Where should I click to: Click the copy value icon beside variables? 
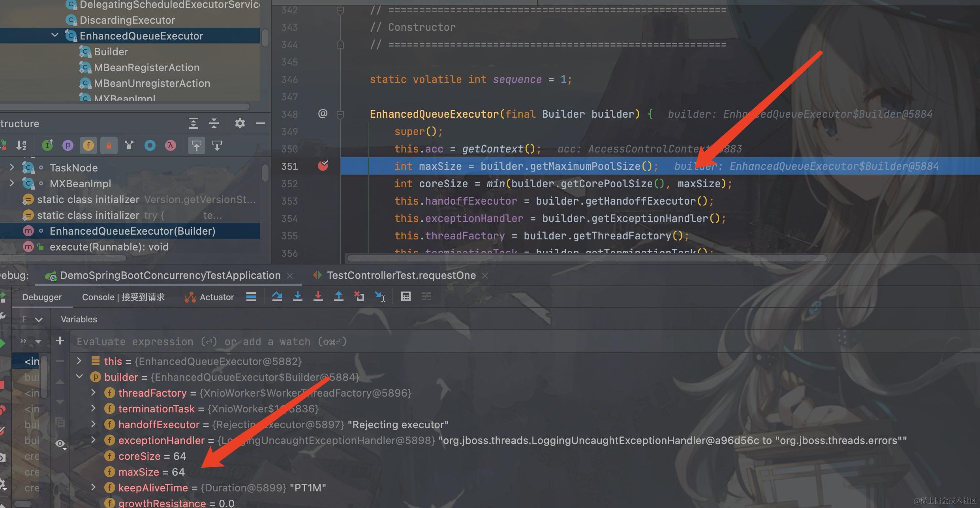click(x=60, y=423)
